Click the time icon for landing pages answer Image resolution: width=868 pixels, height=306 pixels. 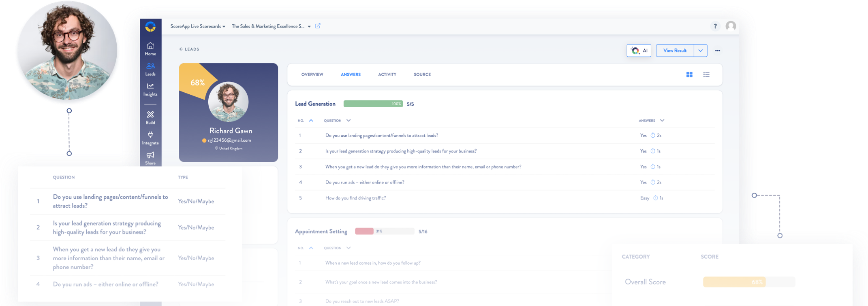click(653, 136)
